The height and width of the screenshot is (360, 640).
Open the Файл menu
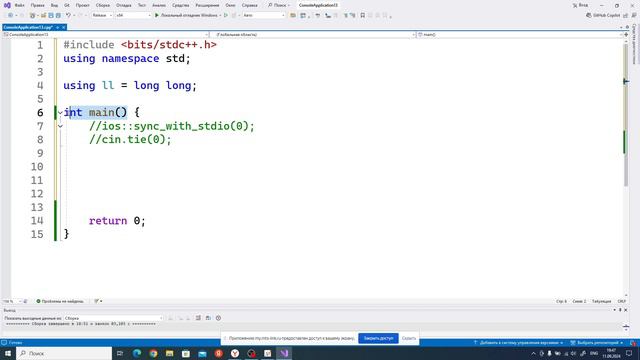click(19, 5)
